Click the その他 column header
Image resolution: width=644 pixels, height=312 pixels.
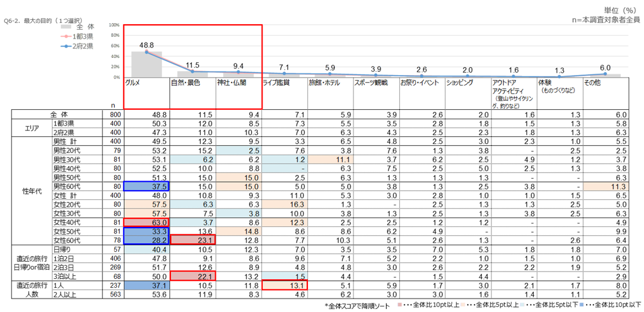click(x=592, y=83)
